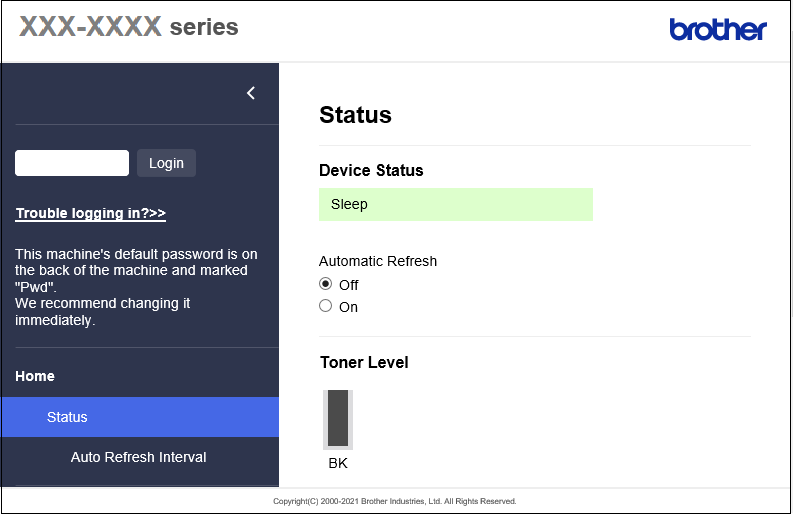This screenshot has width=793, height=514.
Task: Select Status in the sidebar
Action: [67, 417]
